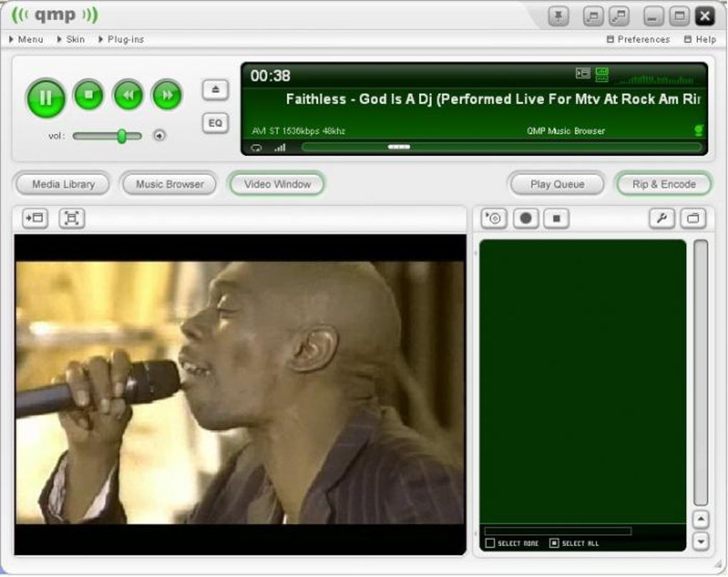Image resolution: width=728 pixels, height=577 pixels.
Task: Click the signal bars icon in display
Action: [x=280, y=148]
